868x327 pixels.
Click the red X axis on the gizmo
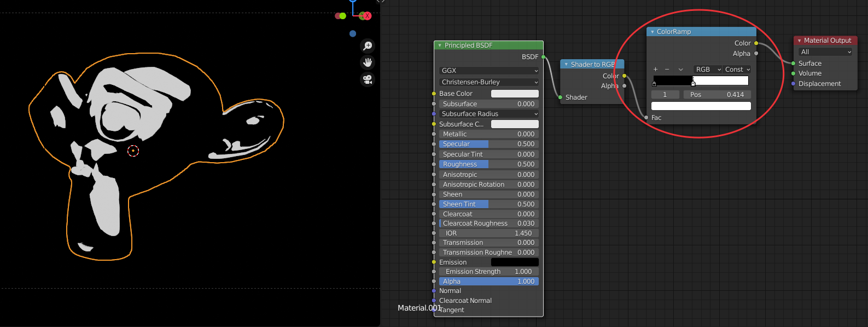(x=367, y=16)
